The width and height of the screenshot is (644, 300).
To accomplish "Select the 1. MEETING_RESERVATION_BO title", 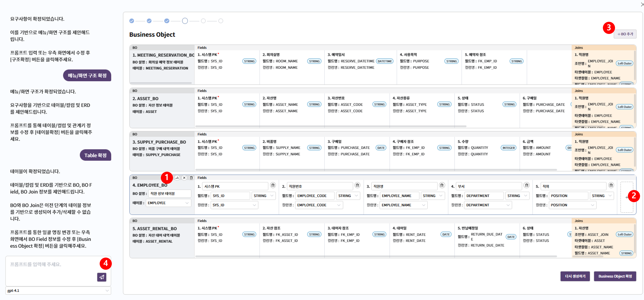I will (163, 55).
